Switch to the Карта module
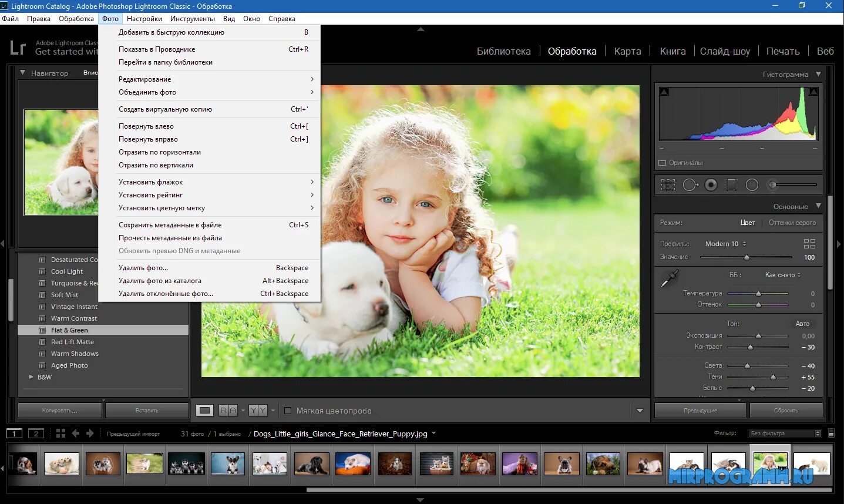 click(x=627, y=51)
